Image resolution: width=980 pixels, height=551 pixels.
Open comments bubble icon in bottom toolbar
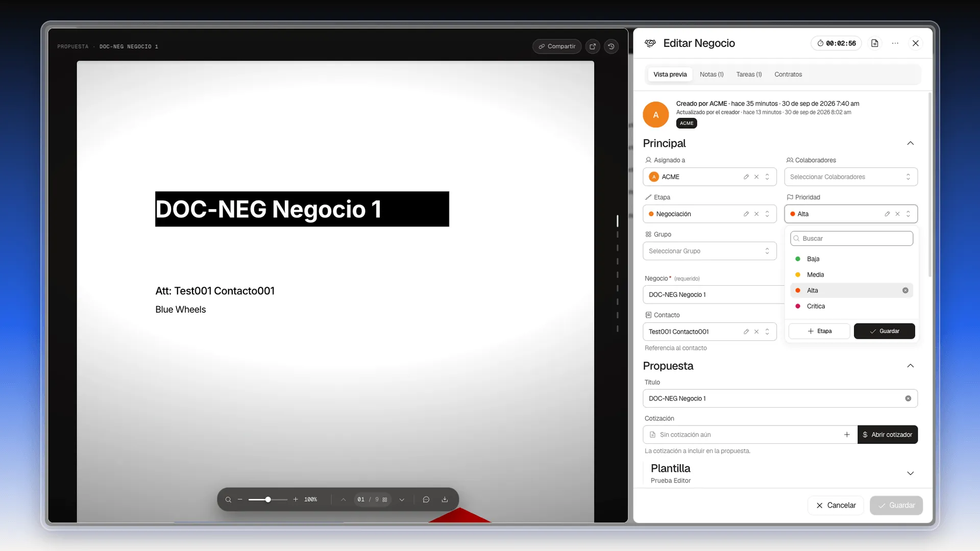coord(426,499)
